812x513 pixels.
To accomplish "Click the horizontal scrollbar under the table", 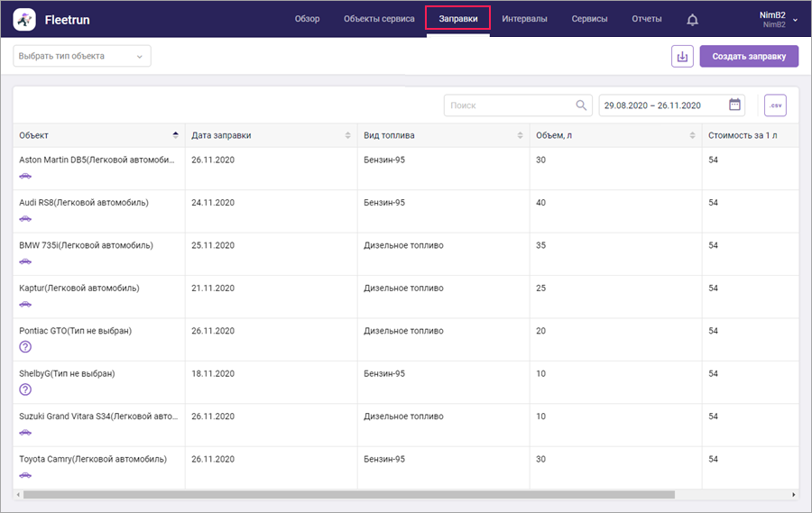I will pos(348,494).
